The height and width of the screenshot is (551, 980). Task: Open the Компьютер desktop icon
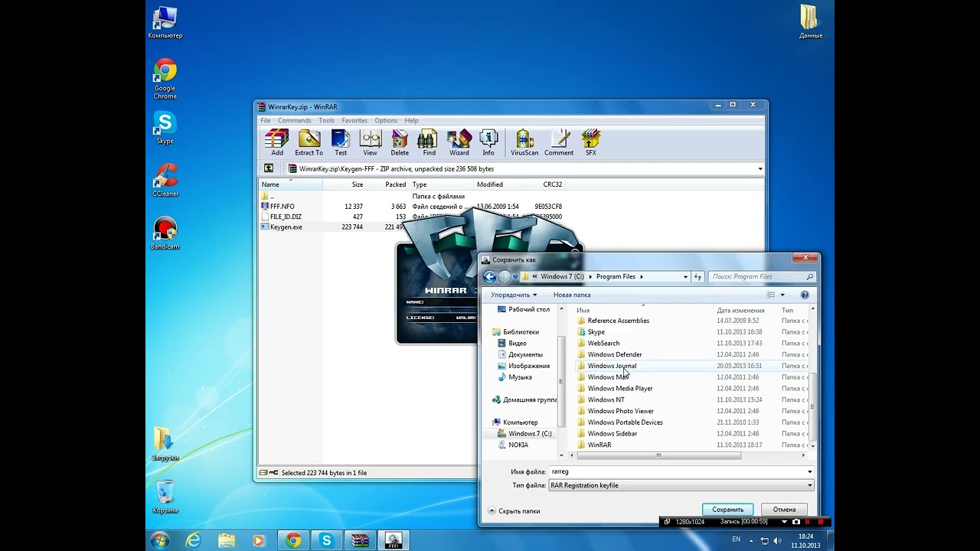coord(165,22)
